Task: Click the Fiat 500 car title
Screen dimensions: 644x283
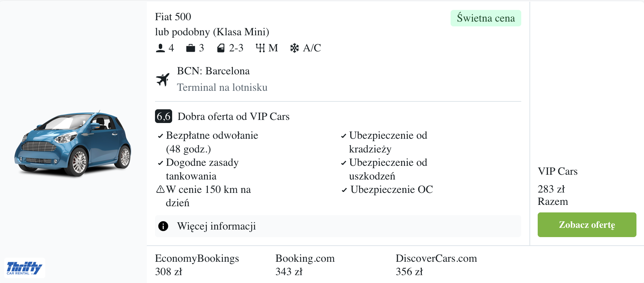Action: (173, 17)
